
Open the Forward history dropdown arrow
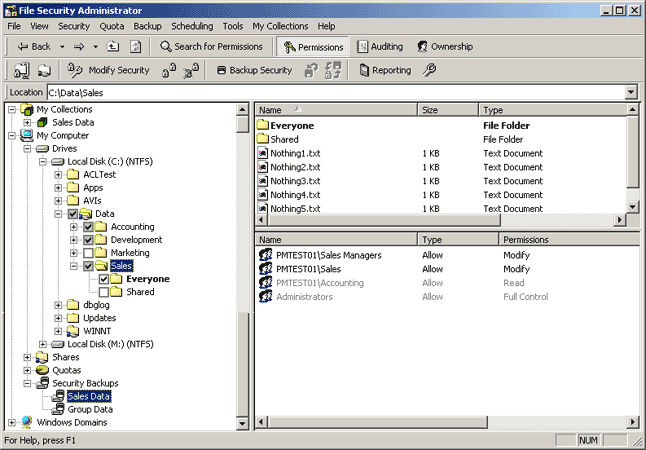click(x=96, y=47)
